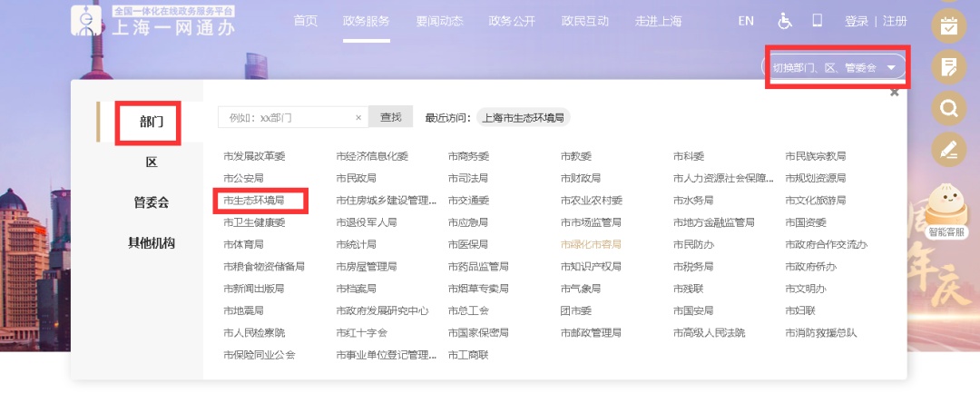The height and width of the screenshot is (403, 980).
Task: Open recent visit 上海市生态环境局
Action: tap(524, 117)
